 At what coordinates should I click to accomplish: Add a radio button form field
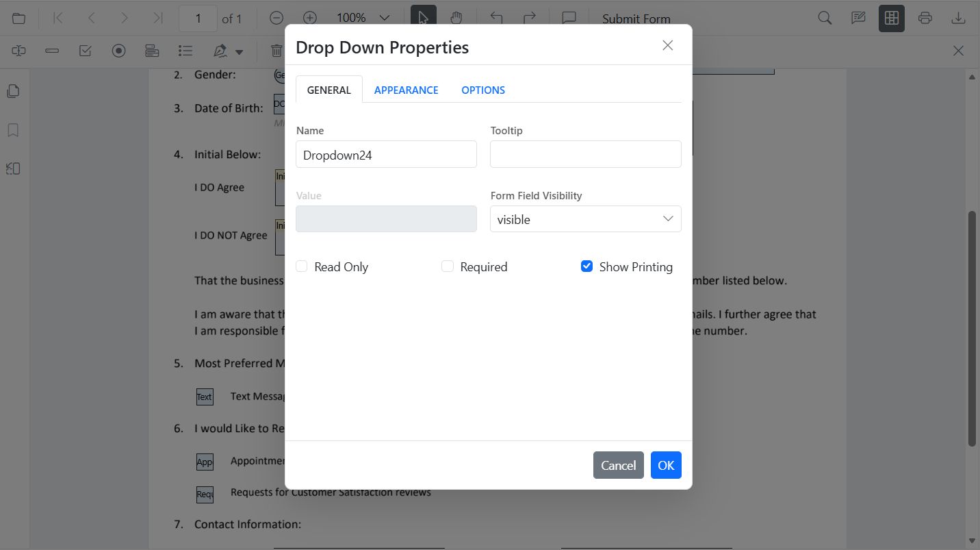[x=119, y=51]
